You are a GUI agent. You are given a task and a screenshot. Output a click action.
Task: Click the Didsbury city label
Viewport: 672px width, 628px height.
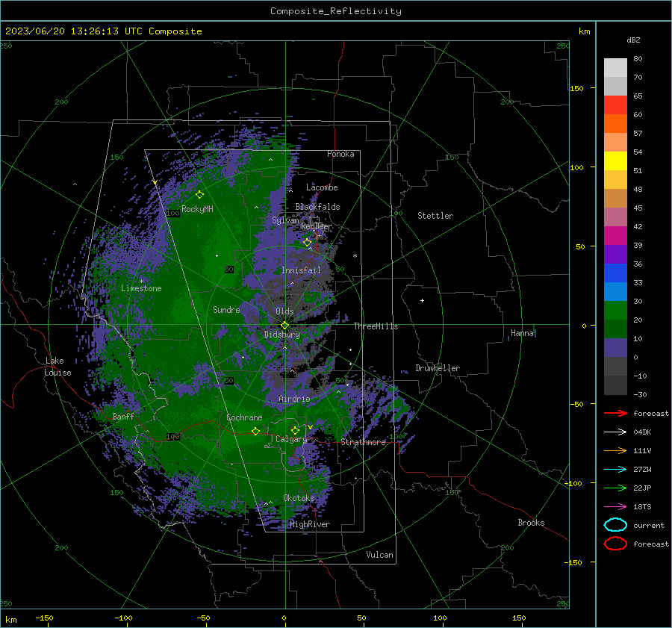point(281,335)
